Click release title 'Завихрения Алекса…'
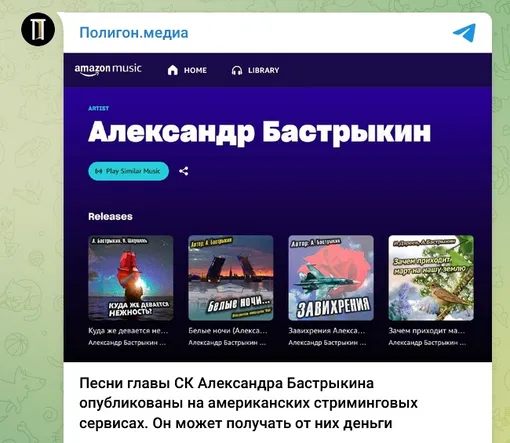This screenshot has width=510, height=443. click(327, 331)
